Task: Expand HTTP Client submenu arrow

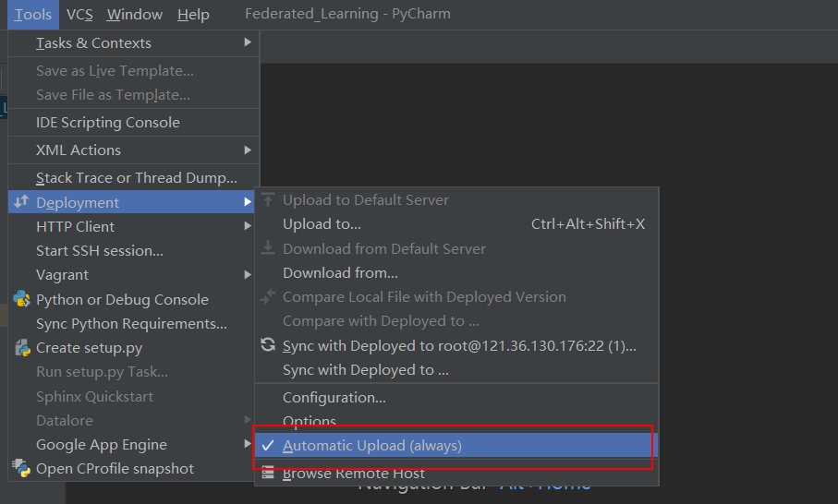Action: [x=248, y=226]
